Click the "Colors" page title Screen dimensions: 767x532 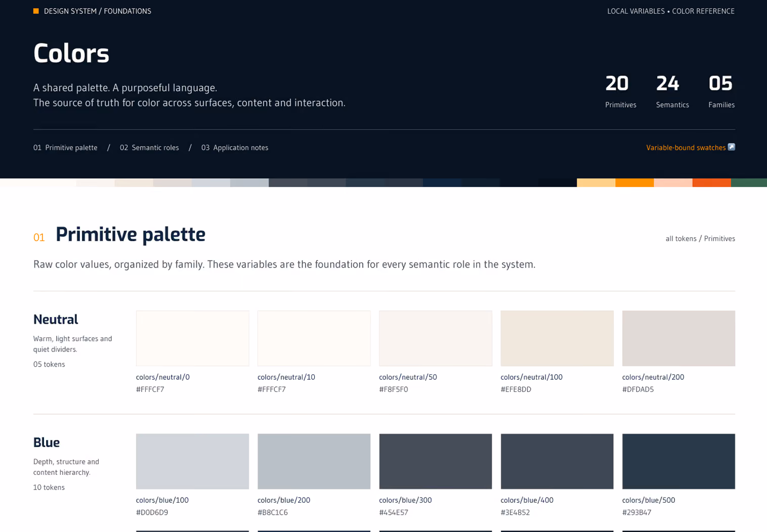pyautogui.click(x=71, y=53)
